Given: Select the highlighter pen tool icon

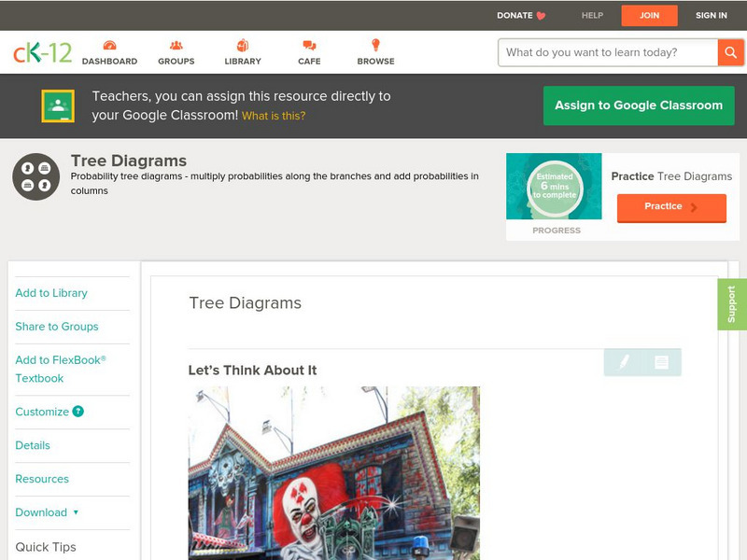Looking at the screenshot, I should click(624, 362).
